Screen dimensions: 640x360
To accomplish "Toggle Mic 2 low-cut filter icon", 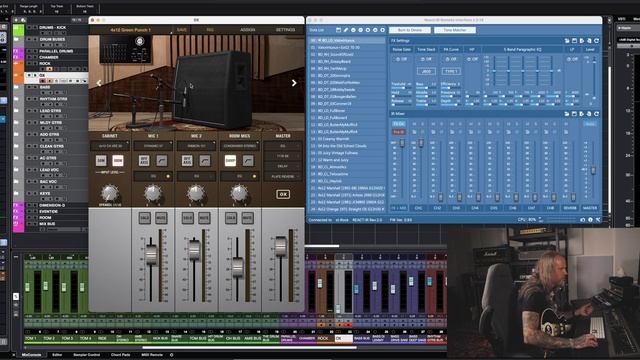I will tap(205, 160).
